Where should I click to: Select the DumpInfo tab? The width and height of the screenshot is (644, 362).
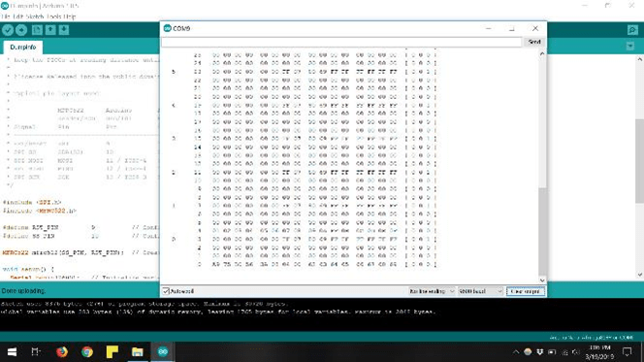tap(23, 48)
